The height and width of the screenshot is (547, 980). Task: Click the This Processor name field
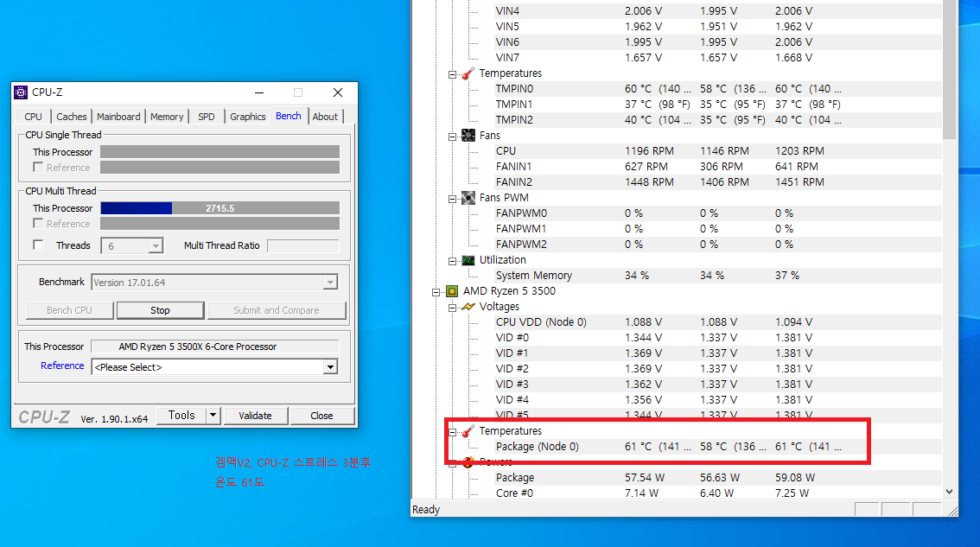[x=215, y=347]
